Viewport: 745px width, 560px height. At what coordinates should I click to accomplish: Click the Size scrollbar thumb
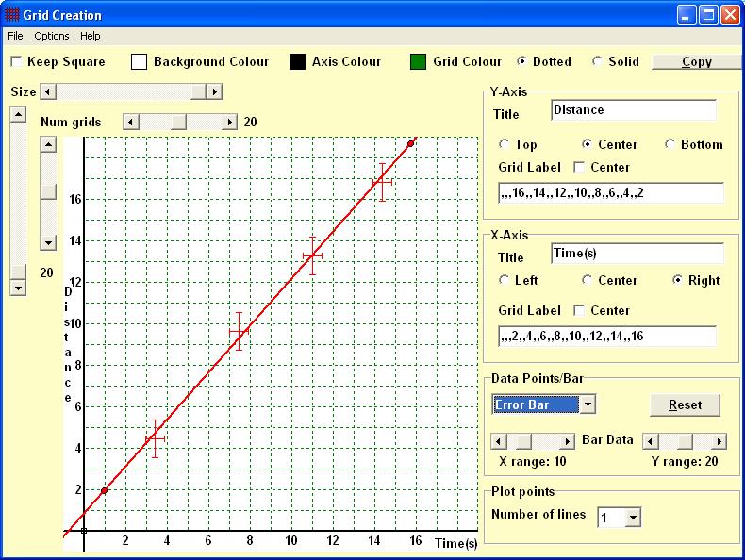199,91
